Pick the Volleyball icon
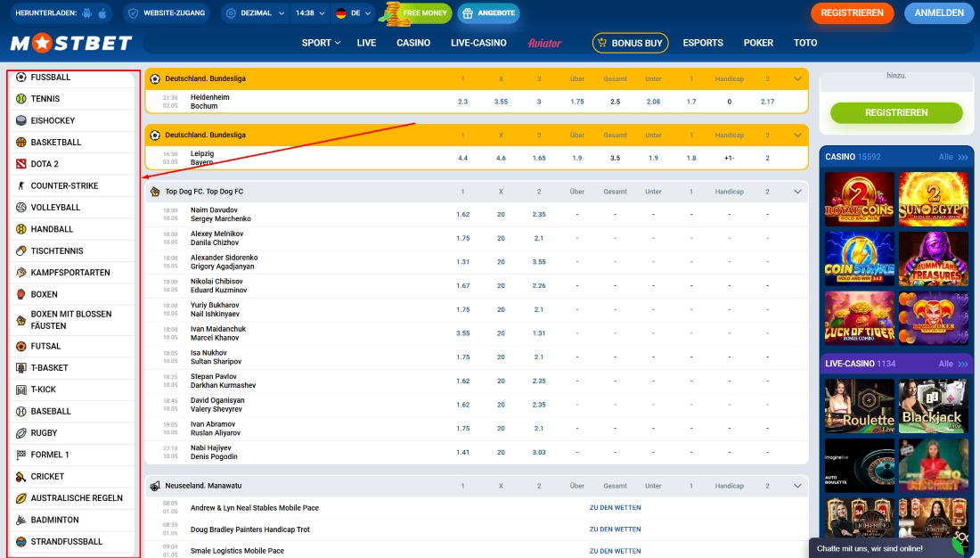This screenshot has width=980, height=558. 21,207
